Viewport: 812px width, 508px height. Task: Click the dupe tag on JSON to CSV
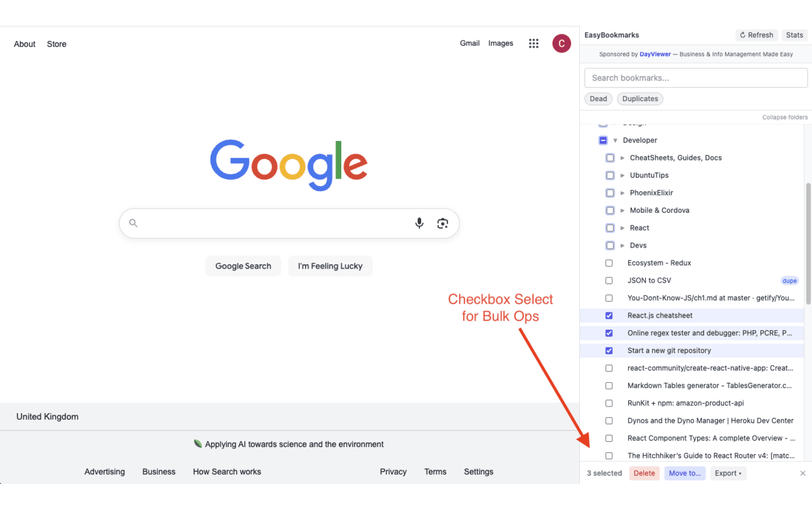click(789, 281)
